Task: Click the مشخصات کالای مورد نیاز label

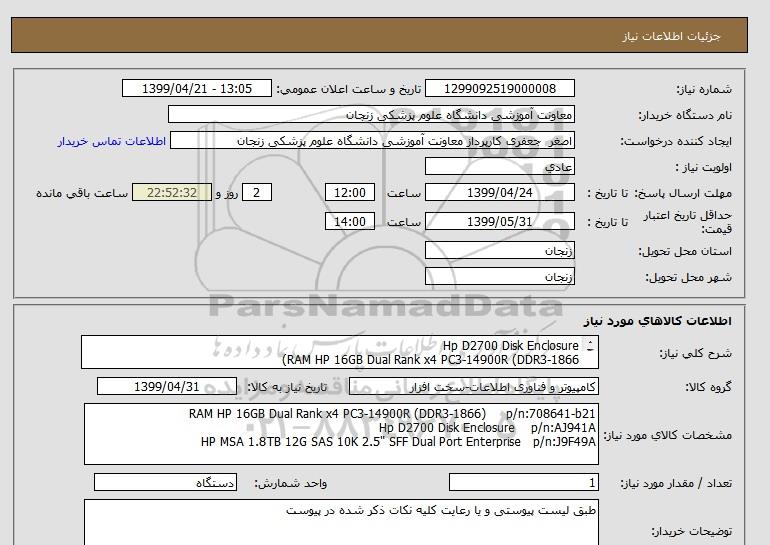Action: (668, 435)
